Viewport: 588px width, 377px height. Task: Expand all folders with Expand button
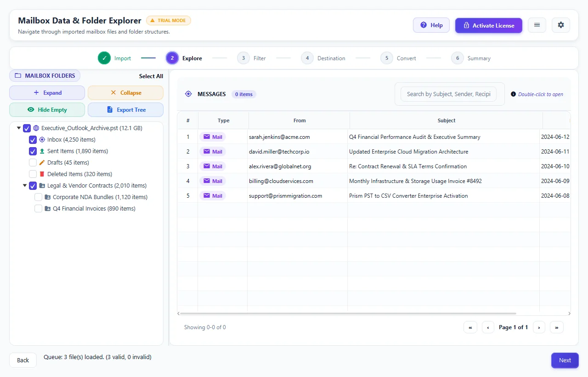[47, 93]
